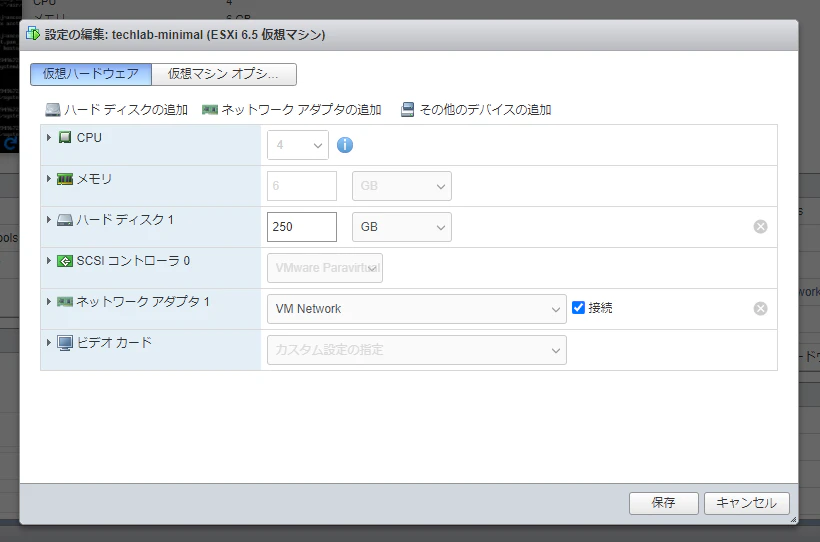The width and height of the screenshot is (820, 542).
Task: Open the VM Network dropdown
Action: pos(417,309)
